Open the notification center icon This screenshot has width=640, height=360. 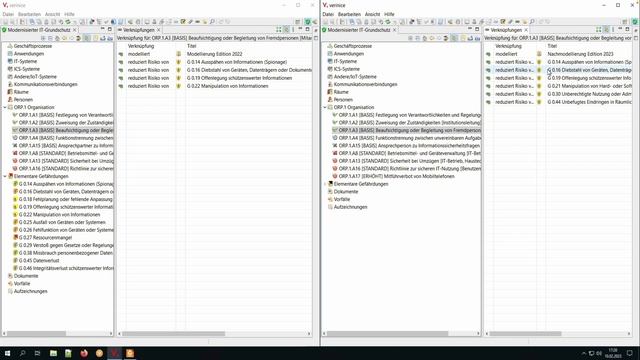click(629, 353)
